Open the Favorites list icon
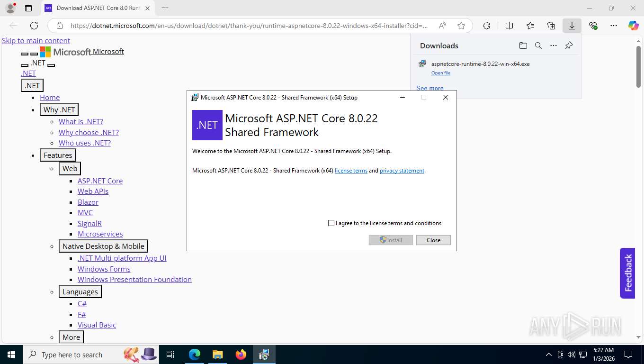 click(x=530, y=26)
